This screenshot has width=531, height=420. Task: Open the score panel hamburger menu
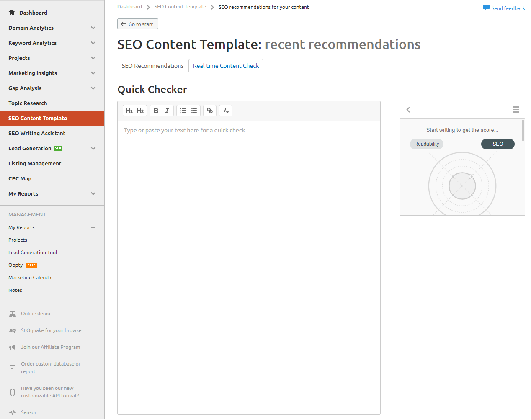[x=516, y=109]
